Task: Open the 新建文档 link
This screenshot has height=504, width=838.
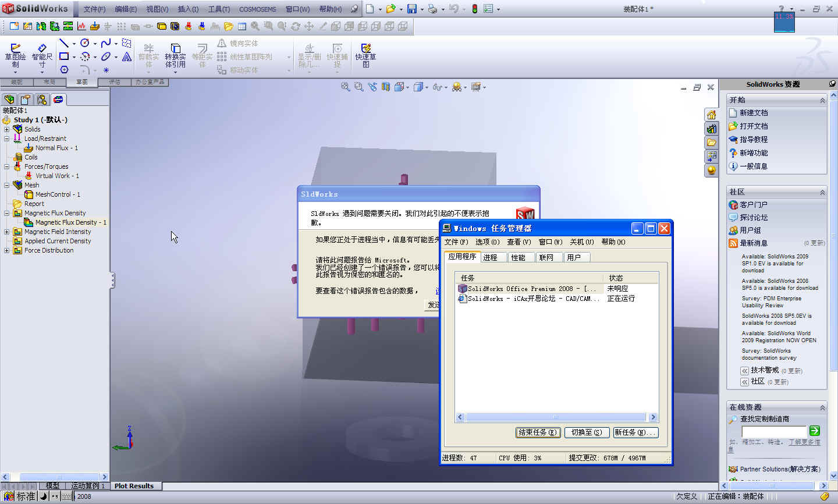Action: click(x=754, y=113)
